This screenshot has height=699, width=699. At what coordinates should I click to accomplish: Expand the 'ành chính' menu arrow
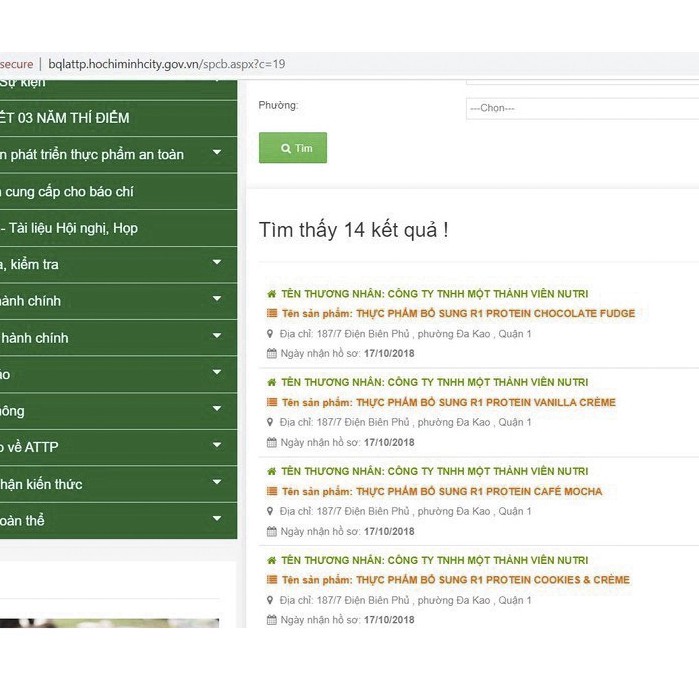tap(217, 299)
